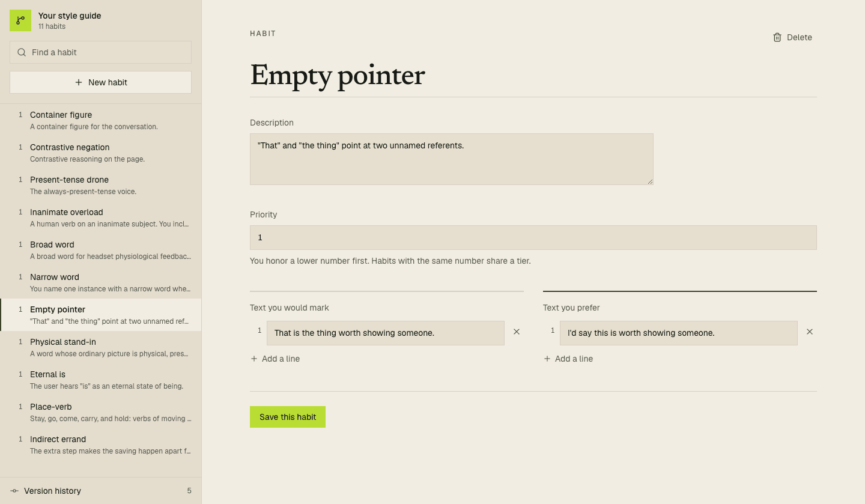Add a line under Text you would mark

(x=275, y=359)
